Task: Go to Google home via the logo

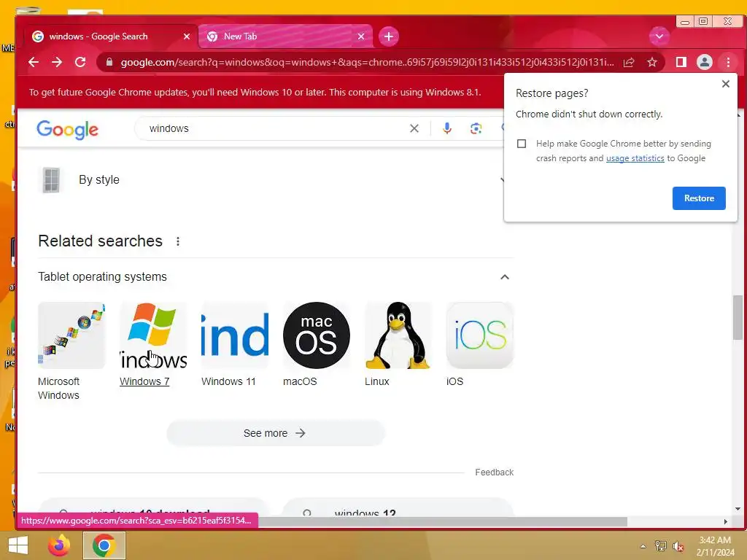Action: (x=68, y=129)
